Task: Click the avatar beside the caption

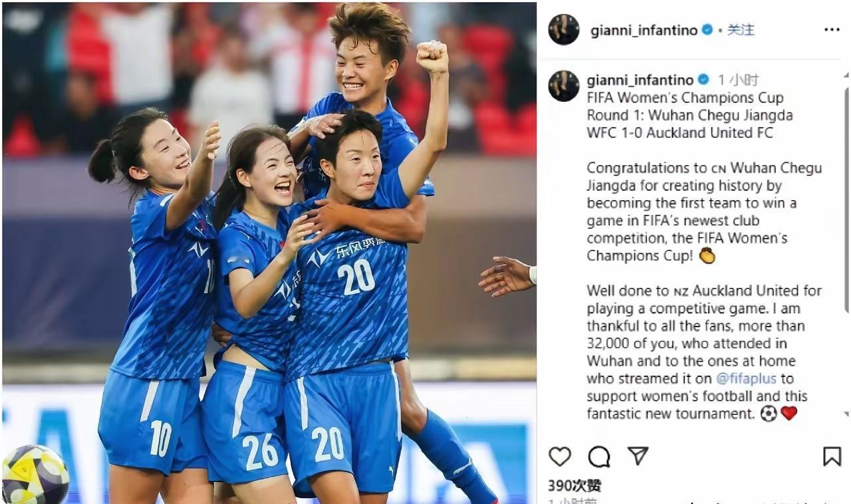Action: pyautogui.click(x=564, y=86)
